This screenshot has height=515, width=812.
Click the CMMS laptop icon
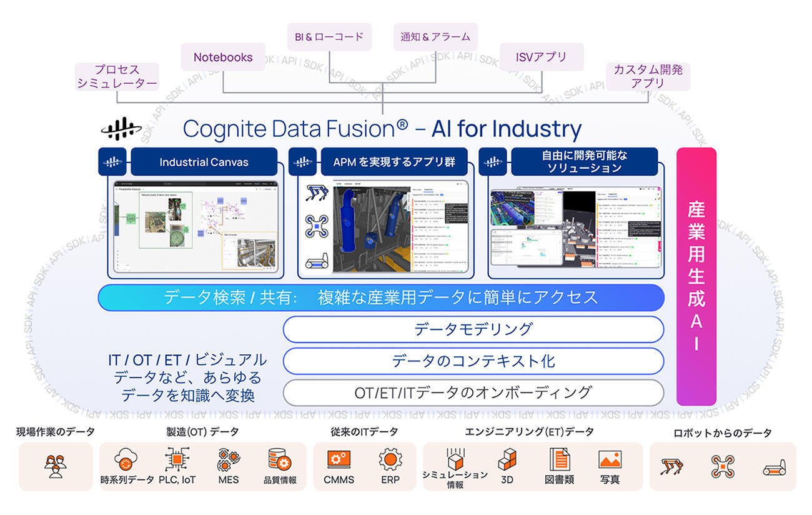coord(339,461)
